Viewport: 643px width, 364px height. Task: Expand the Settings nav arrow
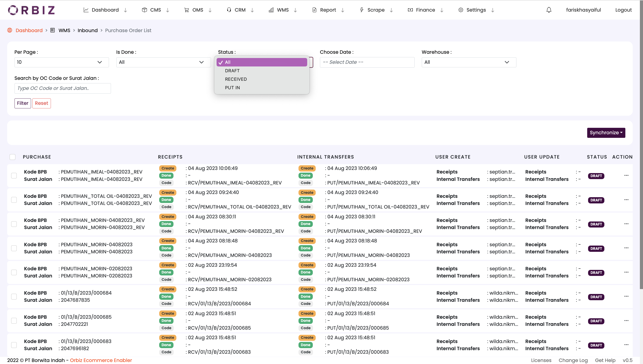pos(493,10)
